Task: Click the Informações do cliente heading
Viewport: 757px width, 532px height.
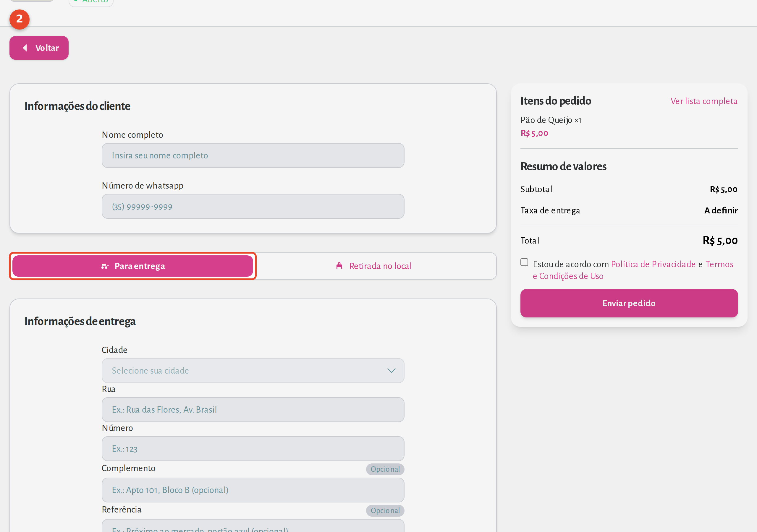Action: point(77,106)
